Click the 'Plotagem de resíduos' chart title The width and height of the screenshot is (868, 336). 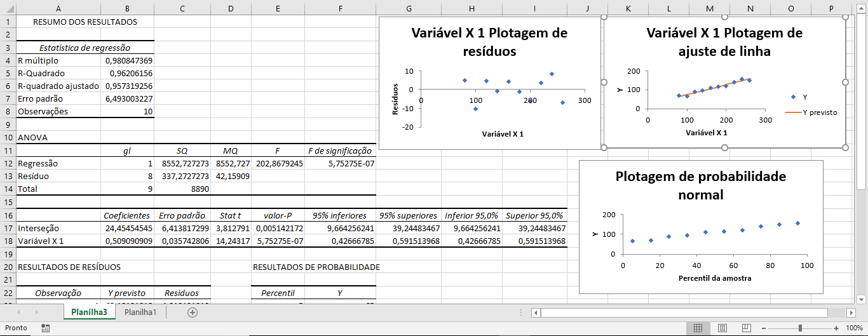[489, 42]
